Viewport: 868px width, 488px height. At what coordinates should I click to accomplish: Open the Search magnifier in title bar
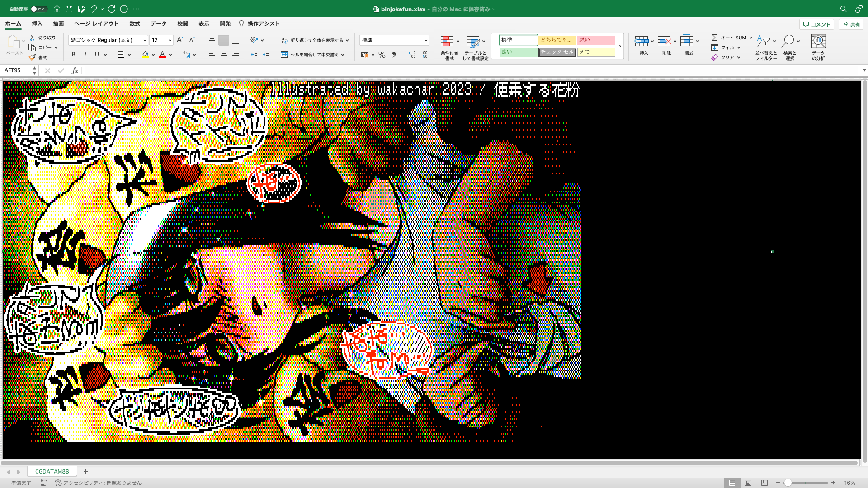pyautogui.click(x=843, y=9)
